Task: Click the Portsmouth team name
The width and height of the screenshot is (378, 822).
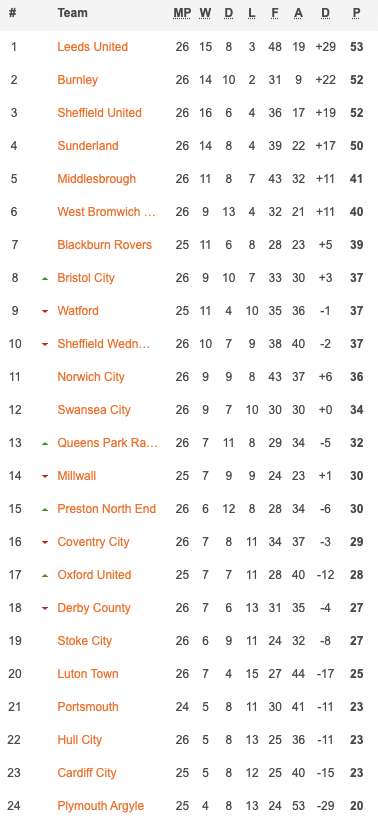Action: 88,707
